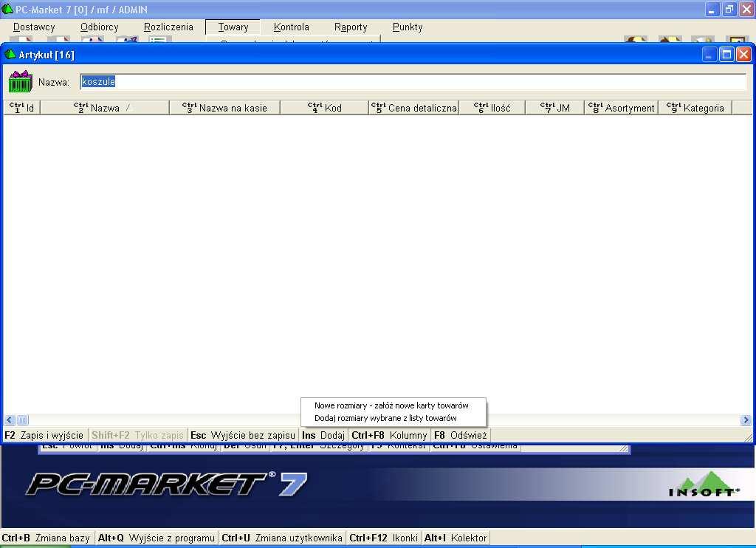Click Ctrl+F12 Ikonki button
Viewport: 756px width, 548px height.
tap(383, 538)
